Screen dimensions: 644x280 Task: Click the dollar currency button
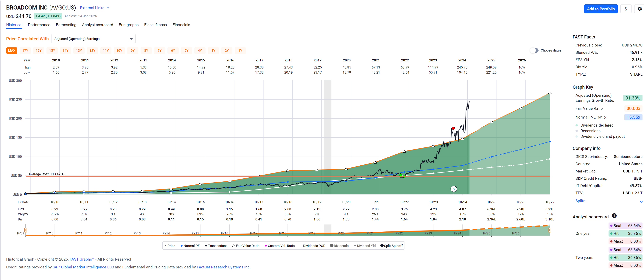626,9
